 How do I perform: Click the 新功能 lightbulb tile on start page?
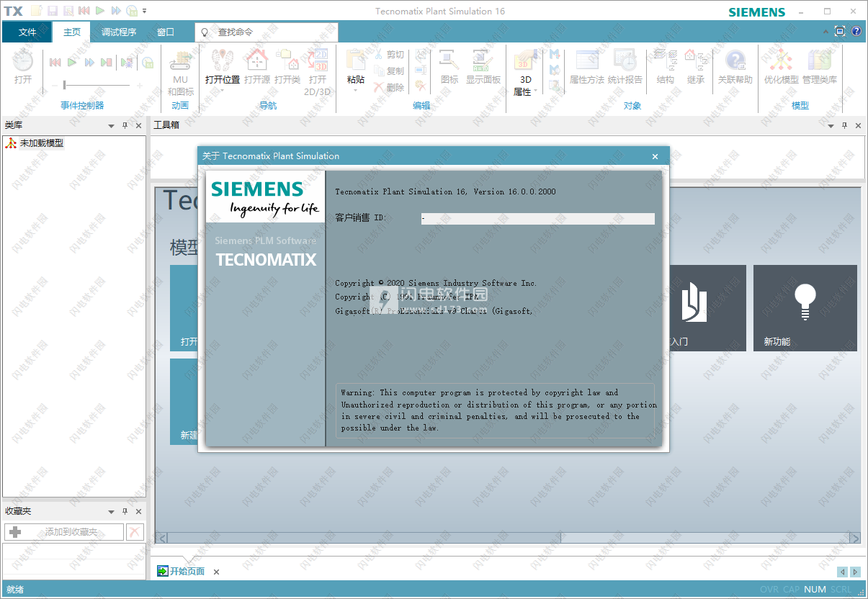pos(805,308)
